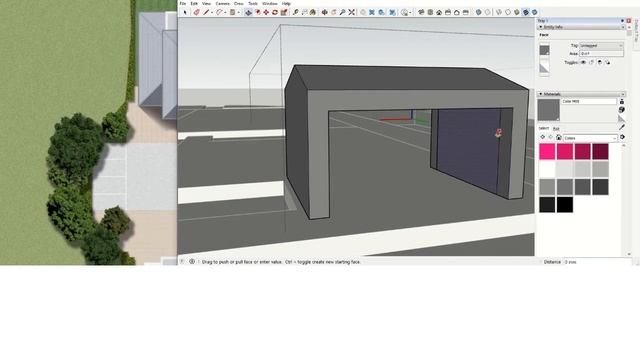Click the Distance measurement field
640x360 pixels.
point(597,262)
